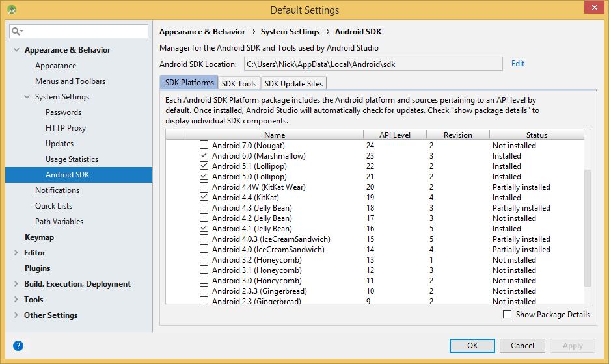Viewport: 609px width, 364px height.
Task: Click the OK button
Action: click(x=472, y=346)
